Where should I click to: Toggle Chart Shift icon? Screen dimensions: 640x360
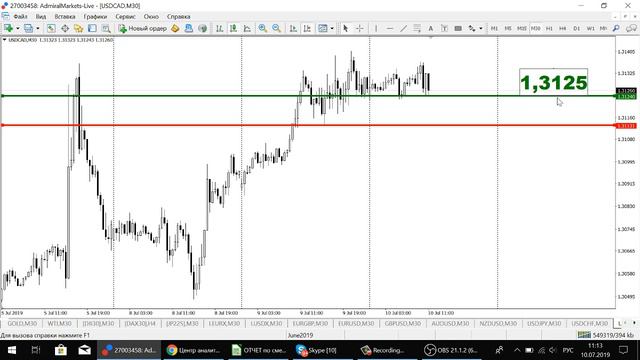tap(307, 28)
